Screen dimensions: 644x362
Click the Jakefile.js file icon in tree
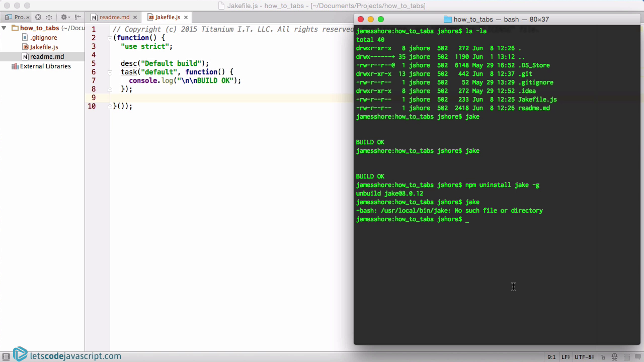pyautogui.click(x=26, y=47)
